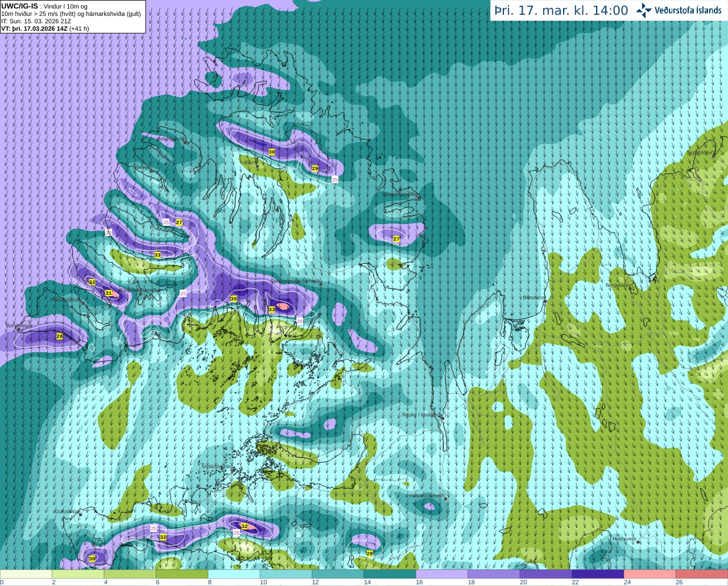728x586 pixels.
Task: Click the dark teal 14–16 legend swatch
Action: click(390, 574)
